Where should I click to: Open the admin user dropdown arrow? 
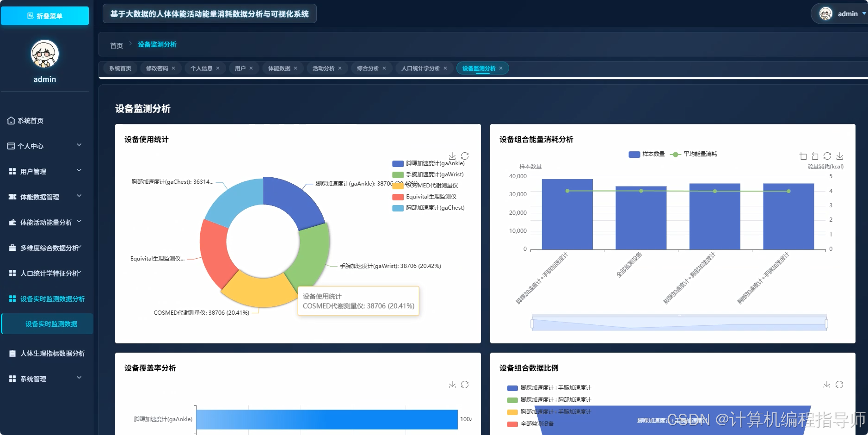(x=864, y=14)
